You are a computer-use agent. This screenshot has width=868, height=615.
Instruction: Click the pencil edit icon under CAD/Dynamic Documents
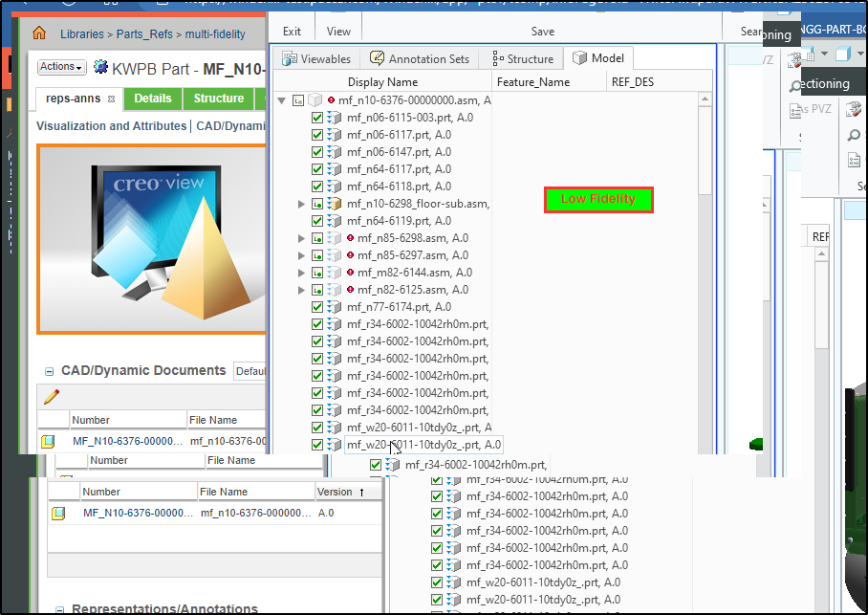pyautogui.click(x=52, y=396)
